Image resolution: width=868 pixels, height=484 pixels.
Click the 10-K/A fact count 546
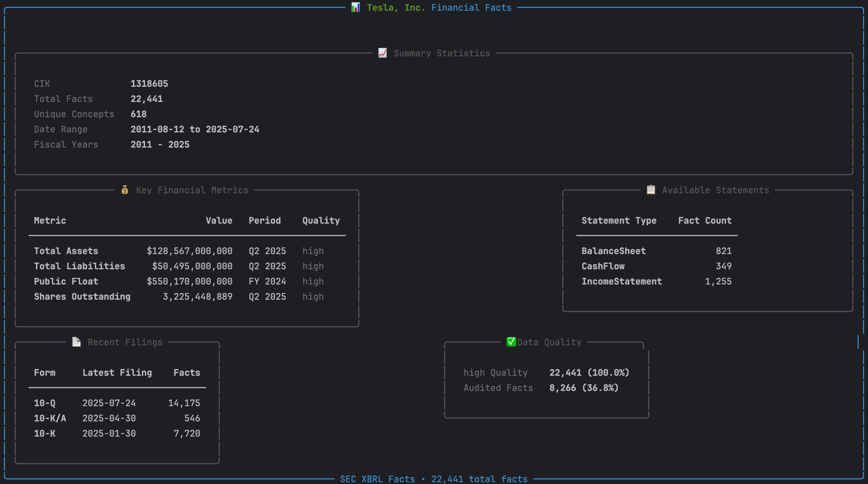pyautogui.click(x=192, y=418)
